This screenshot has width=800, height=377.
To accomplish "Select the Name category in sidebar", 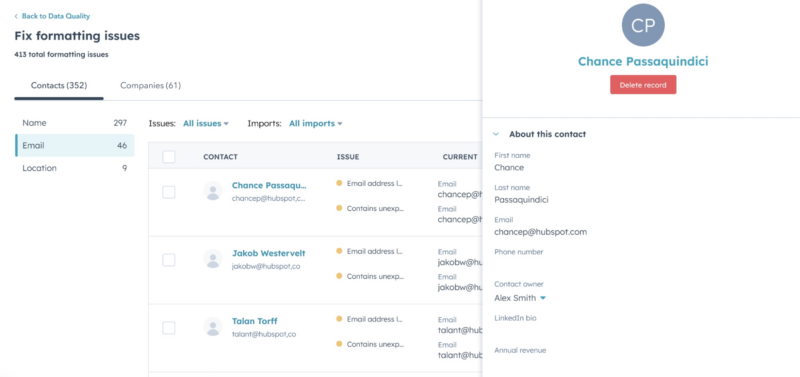I will [74, 123].
